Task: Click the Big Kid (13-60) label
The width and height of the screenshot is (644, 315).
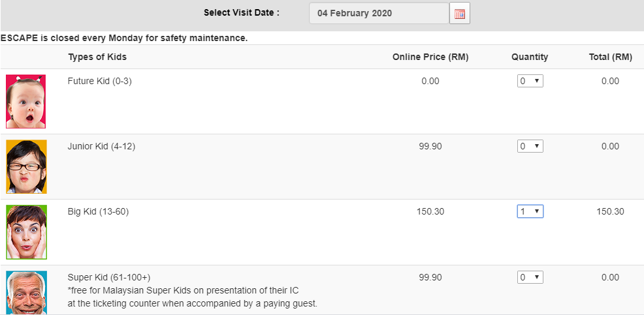Action: click(x=101, y=211)
